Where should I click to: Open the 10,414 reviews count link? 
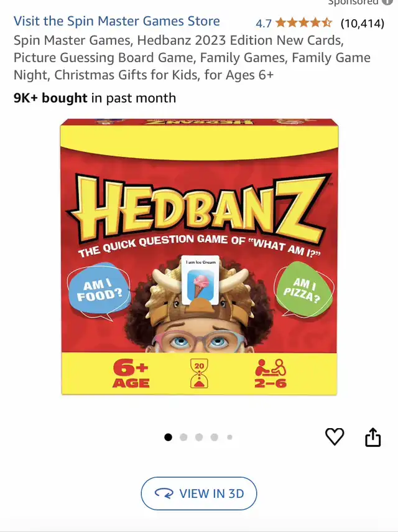point(363,24)
